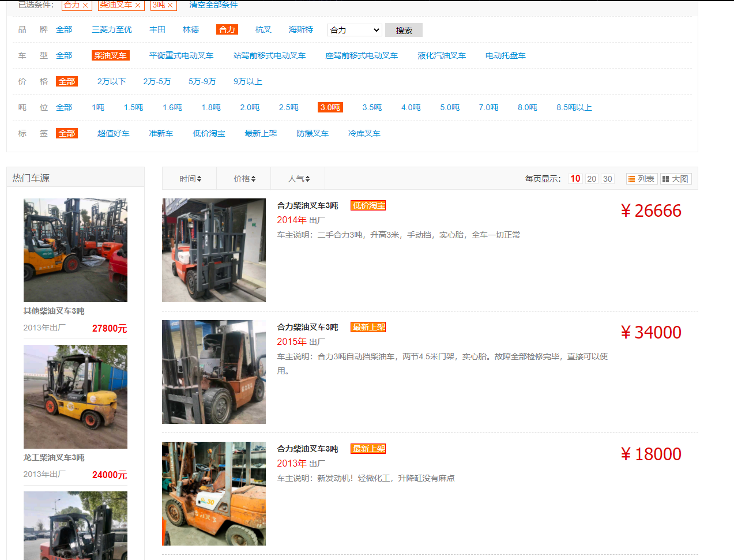Select 20 results per page
Screen dimensions: 734x560
[x=591, y=178]
